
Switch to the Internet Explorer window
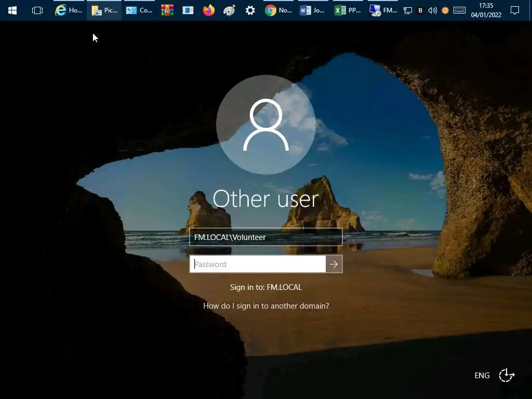click(69, 10)
